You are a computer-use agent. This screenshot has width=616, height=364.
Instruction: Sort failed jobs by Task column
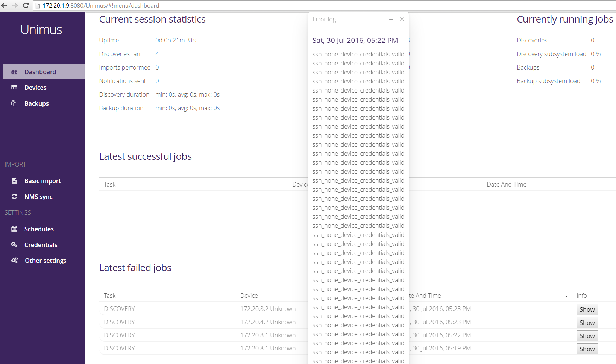(110, 296)
